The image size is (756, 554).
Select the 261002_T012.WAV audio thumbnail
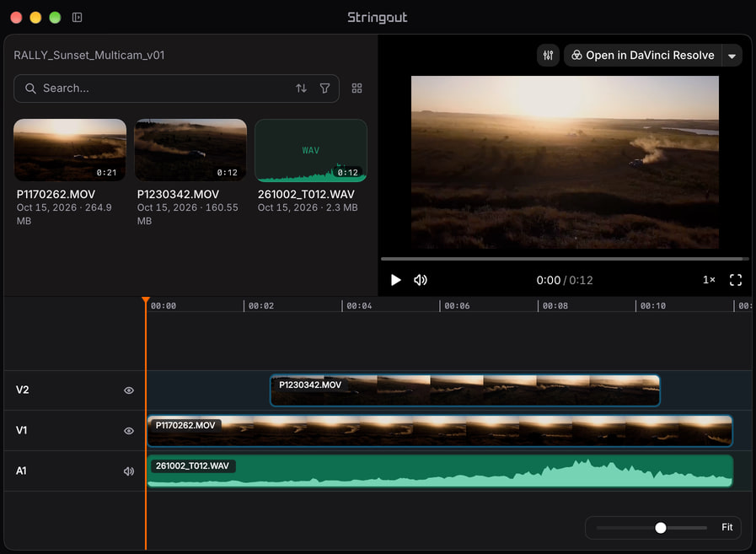click(x=311, y=150)
